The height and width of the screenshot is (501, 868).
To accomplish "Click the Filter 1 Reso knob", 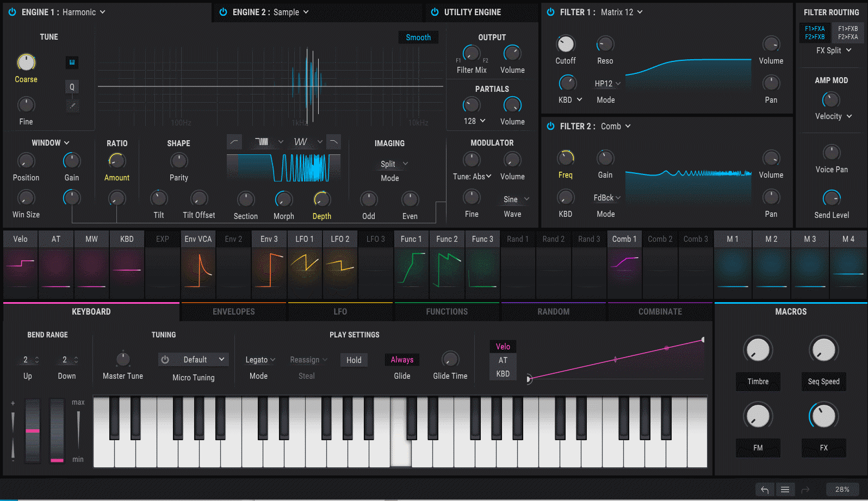I will point(605,43).
